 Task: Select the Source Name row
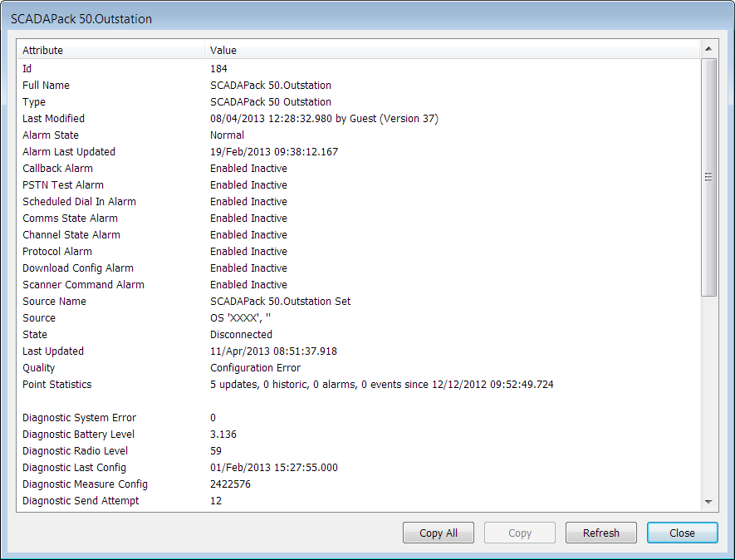pyautogui.click(x=54, y=302)
